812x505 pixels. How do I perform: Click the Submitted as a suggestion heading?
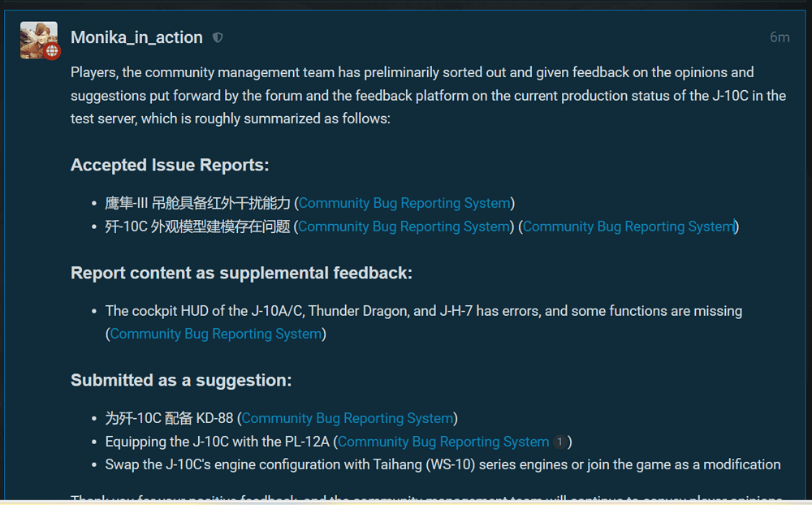181,381
